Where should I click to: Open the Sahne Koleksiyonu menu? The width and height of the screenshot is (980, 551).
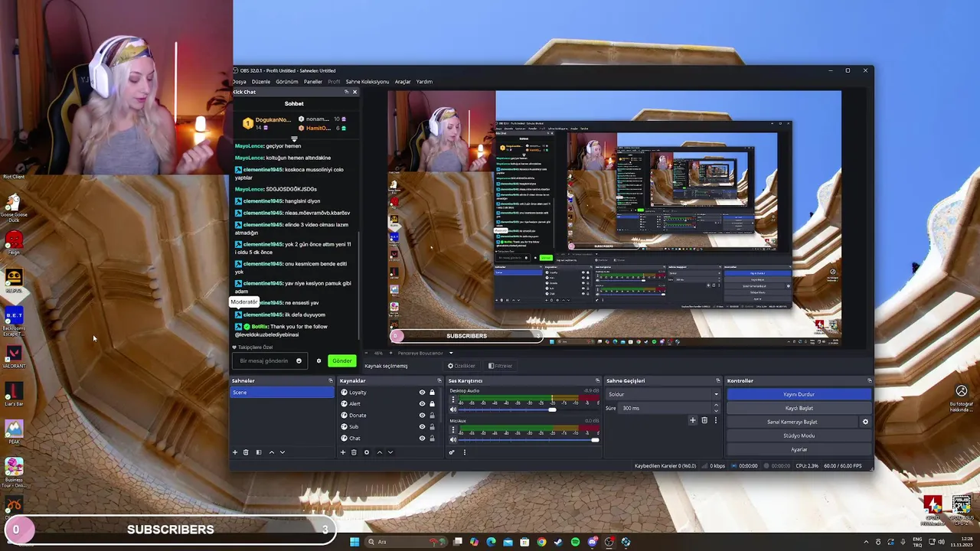coord(367,82)
